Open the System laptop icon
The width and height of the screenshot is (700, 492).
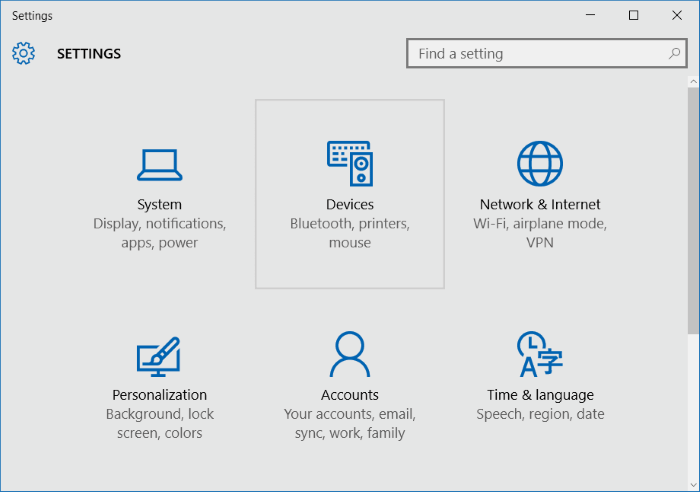click(x=159, y=165)
